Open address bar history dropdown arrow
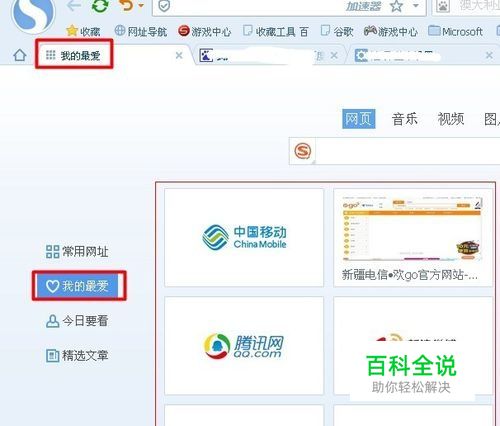The image size is (500, 426). coord(415,5)
